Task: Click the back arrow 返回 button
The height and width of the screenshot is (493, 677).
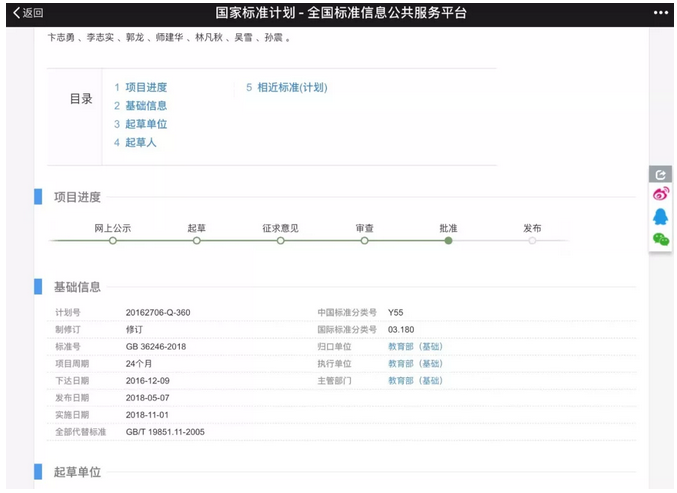Action: pyautogui.click(x=28, y=13)
